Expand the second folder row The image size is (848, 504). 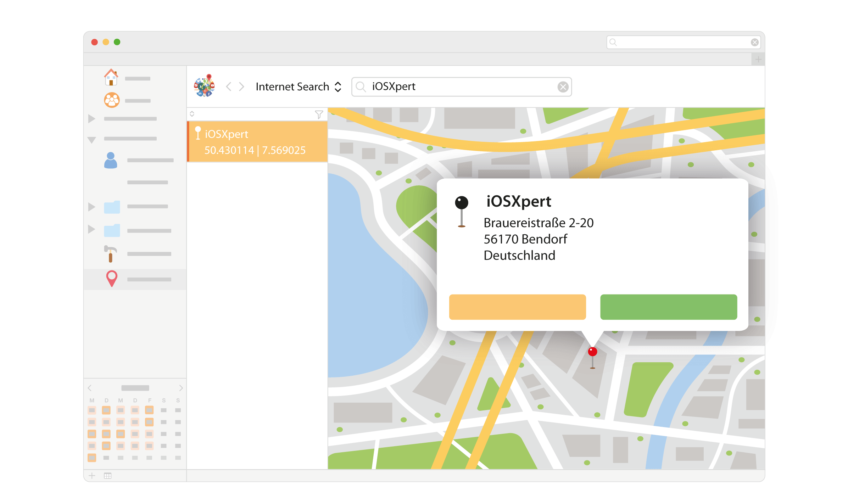click(x=91, y=229)
